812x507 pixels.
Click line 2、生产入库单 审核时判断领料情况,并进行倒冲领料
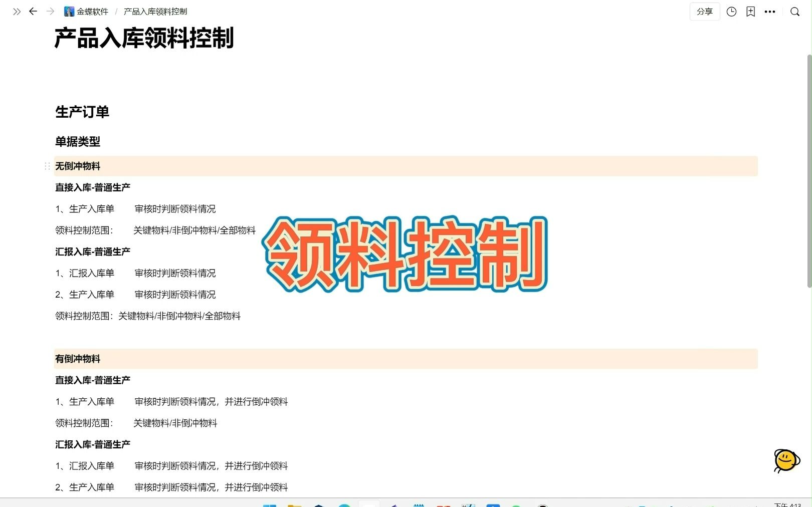tap(171, 487)
